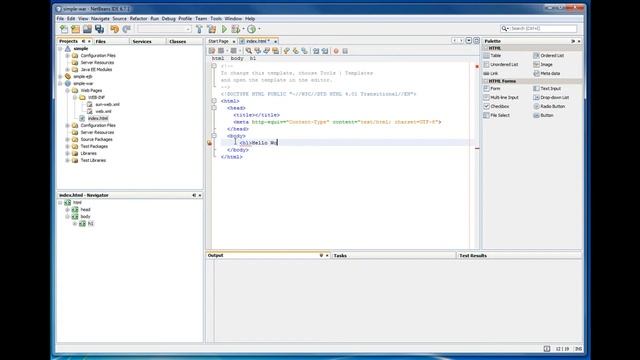
Task: Click the File Select palette item
Action: point(497,116)
